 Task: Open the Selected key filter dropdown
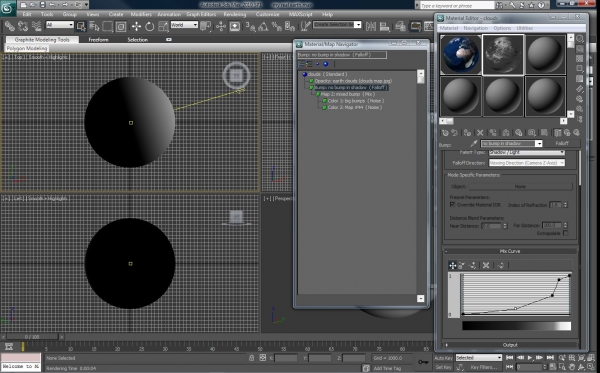click(478, 358)
